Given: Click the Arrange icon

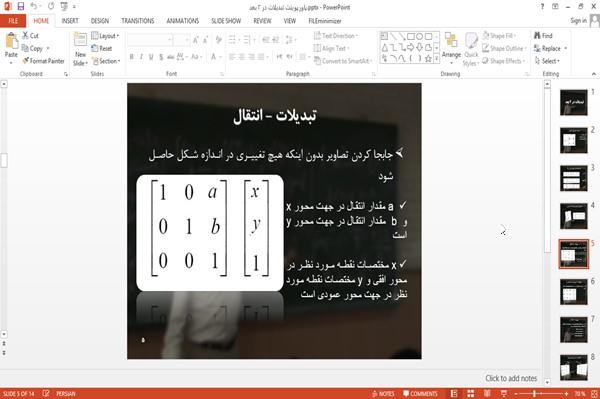Looking at the screenshot, I should point(451,41).
